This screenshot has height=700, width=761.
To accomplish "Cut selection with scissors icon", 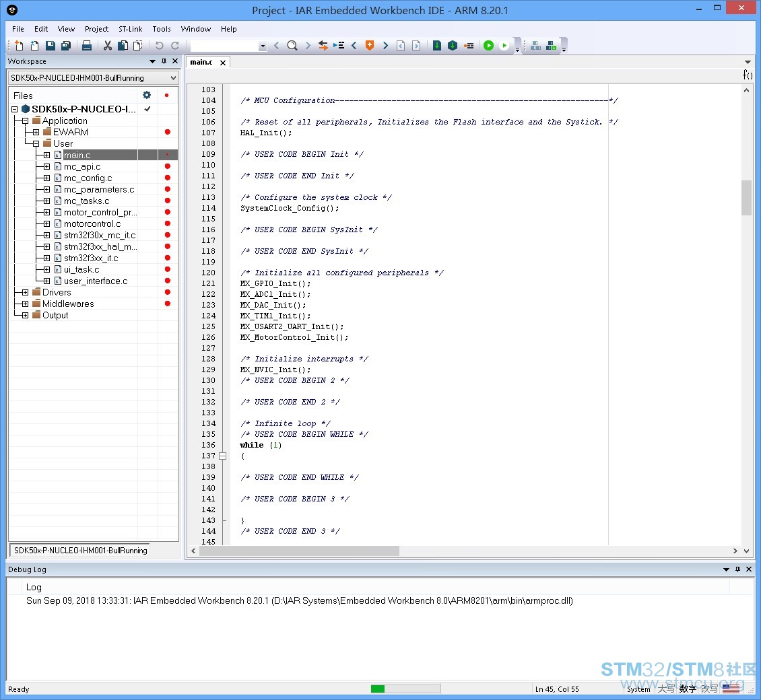I will [108, 46].
